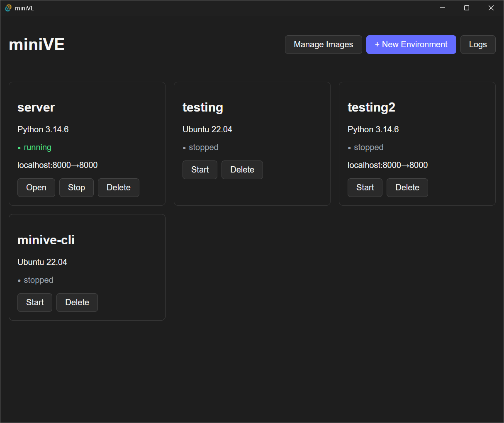Select the server card title
This screenshot has height=423, width=504.
36,107
